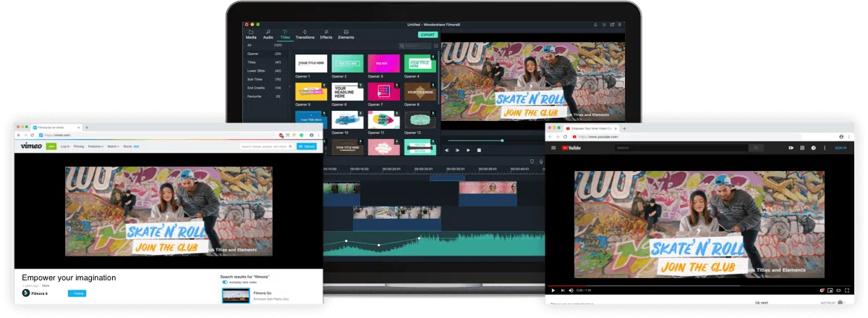Click the YouTube search magnifier button
This screenshot has height=318, width=868.
pyautogui.click(x=757, y=148)
